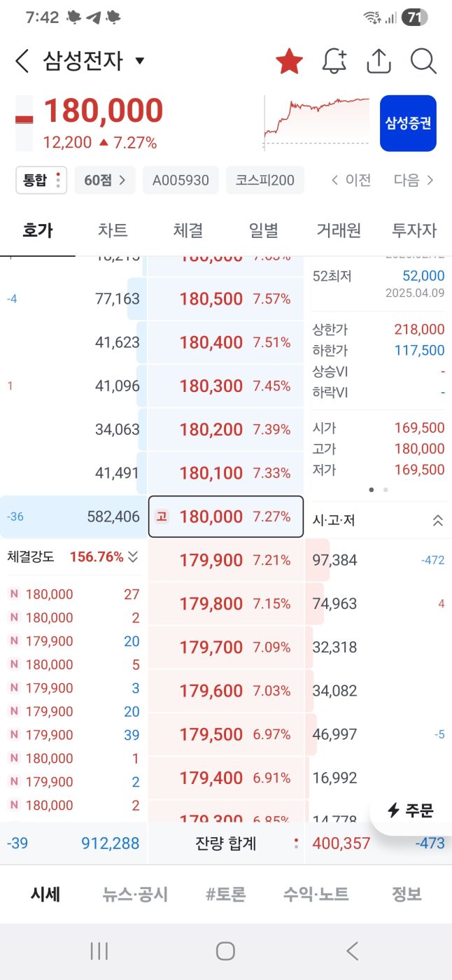Image resolution: width=452 pixels, height=980 pixels.
Task: Open 잔량 합계 options dots
Action: pyautogui.click(x=297, y=843)
